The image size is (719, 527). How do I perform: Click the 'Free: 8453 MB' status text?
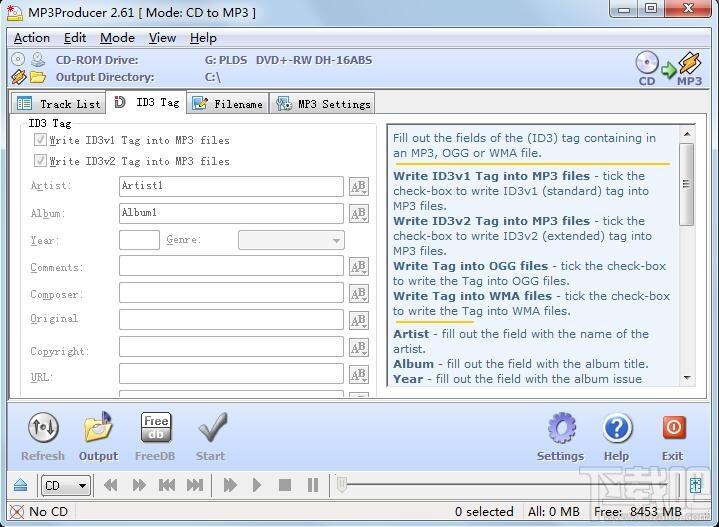pyautogui.click(x=638, y=511)
